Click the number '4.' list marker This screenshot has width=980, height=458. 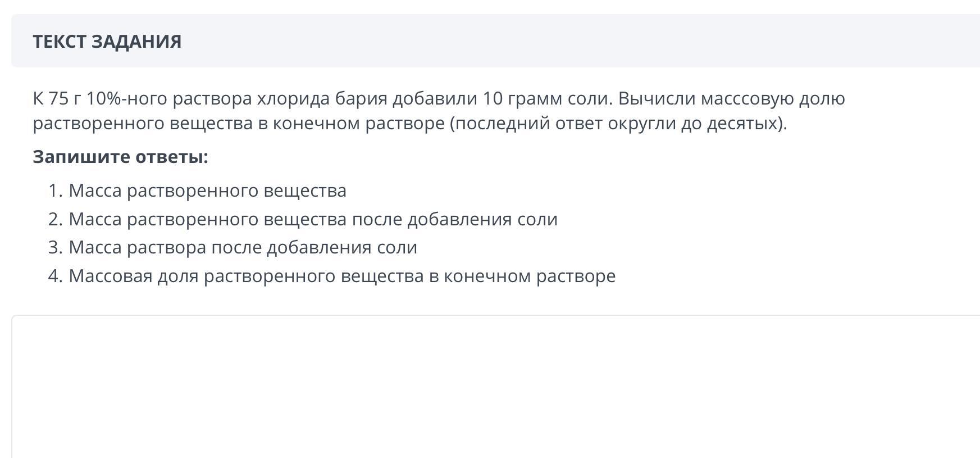coord(55,276)
